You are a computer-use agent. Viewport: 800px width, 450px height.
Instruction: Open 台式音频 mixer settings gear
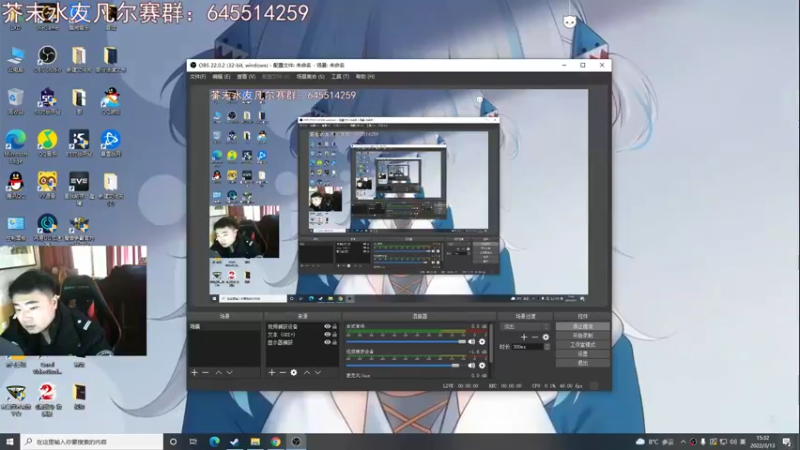pos(482,342)
